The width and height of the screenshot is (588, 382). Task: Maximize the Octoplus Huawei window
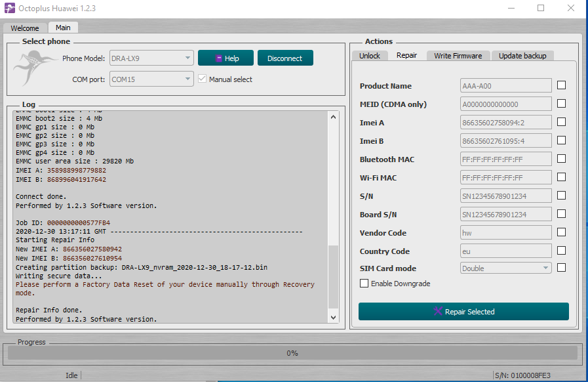click(x=541, y=8)
